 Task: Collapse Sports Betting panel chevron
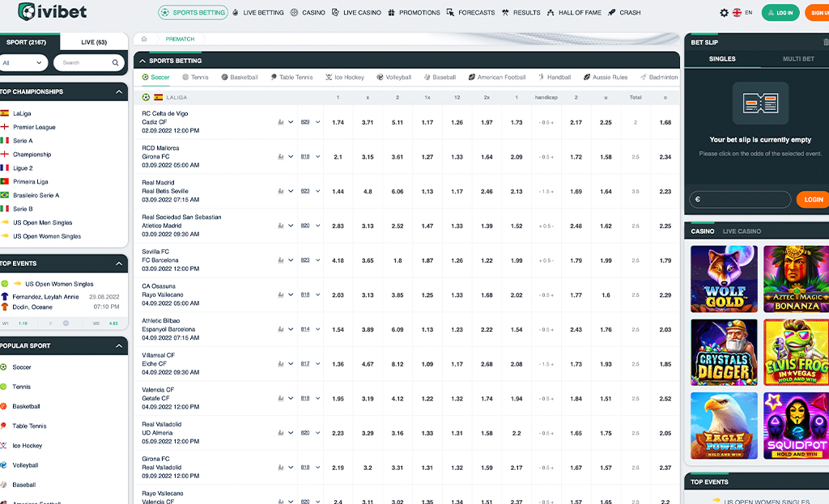pos(142,61)
